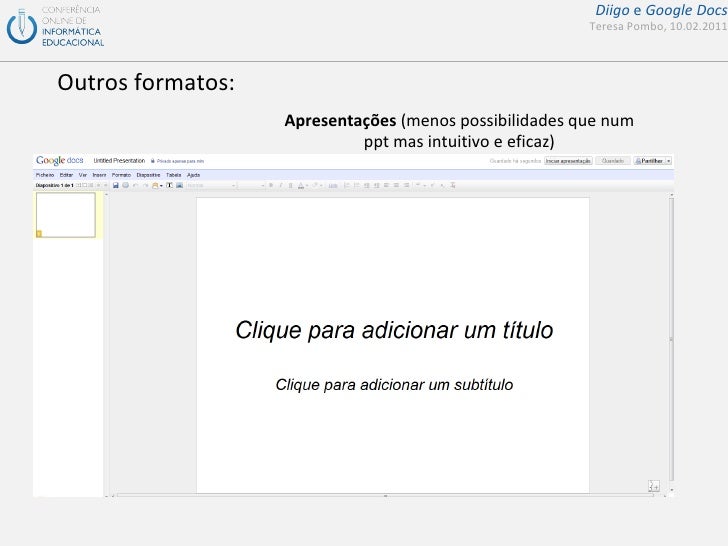This screenshot has height=546, width=728.
Task: Click the Insert link icon
Action: (x=333, y=185)
